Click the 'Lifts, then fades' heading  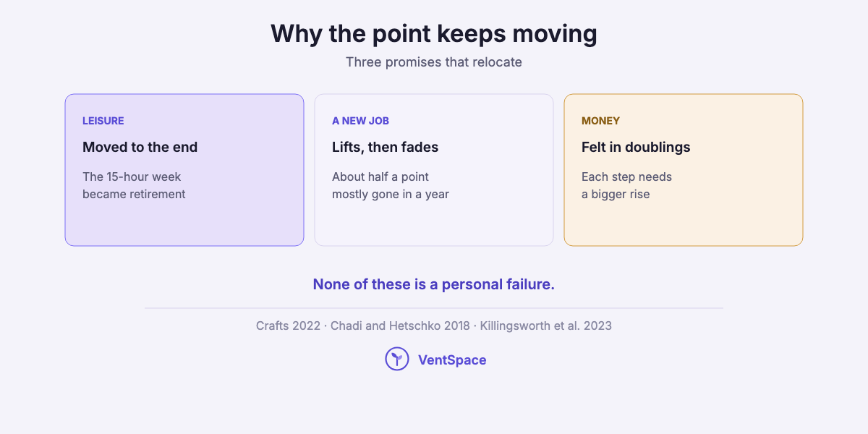[386, 147]
